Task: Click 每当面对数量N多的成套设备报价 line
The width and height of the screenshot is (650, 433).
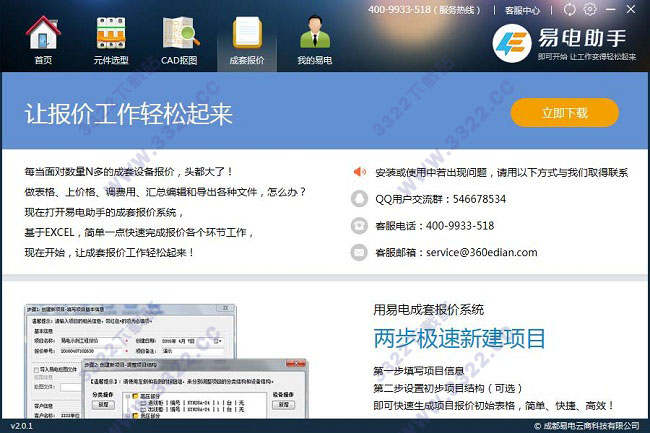Action: pos(129,172)
